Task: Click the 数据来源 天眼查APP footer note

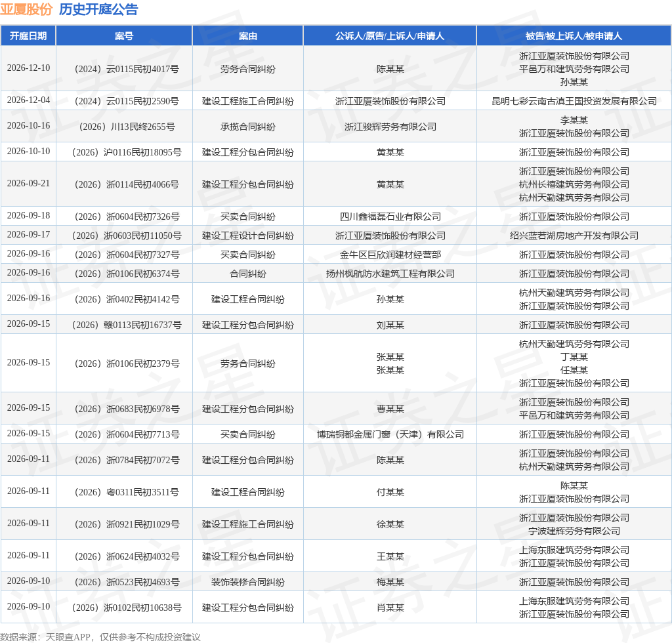Action: (100, 637)
